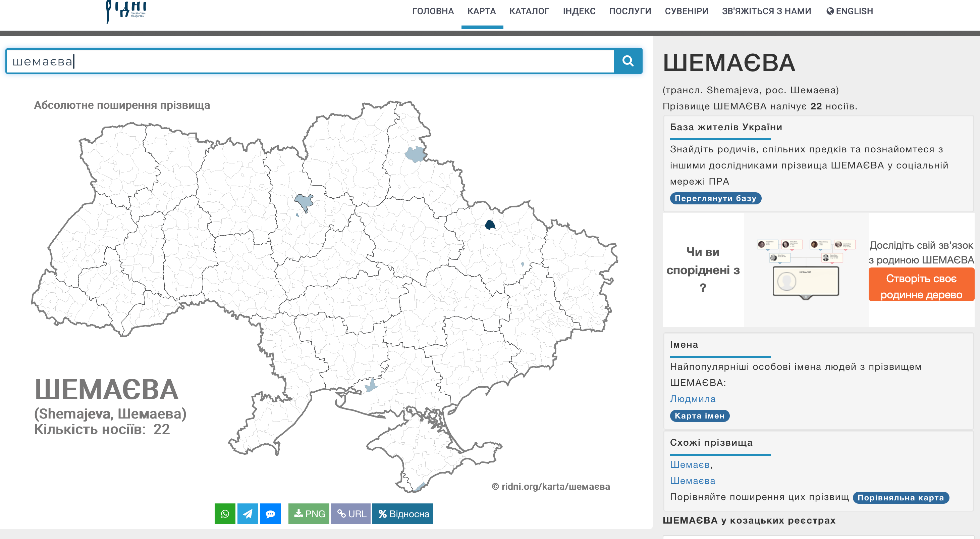The width and height of the screenshot is (980, 539).
Task: Click the magnifier search button
Action: [628, 61]
